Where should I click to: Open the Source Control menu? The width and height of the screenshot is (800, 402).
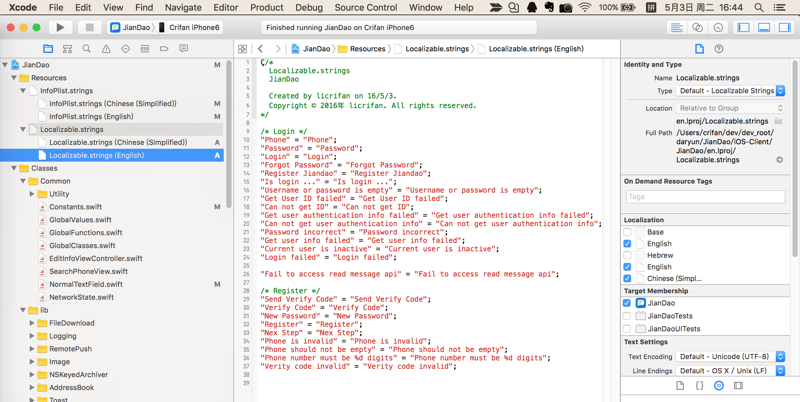point(366,8)
